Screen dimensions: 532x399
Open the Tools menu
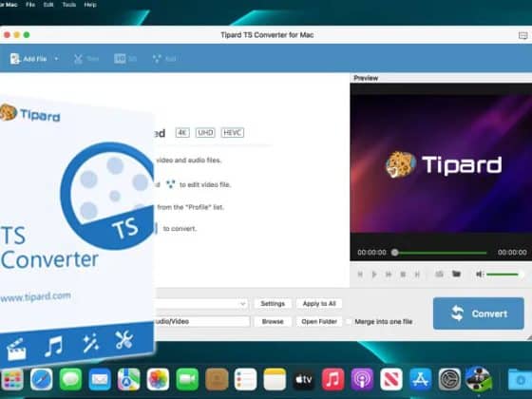(69, 5)
